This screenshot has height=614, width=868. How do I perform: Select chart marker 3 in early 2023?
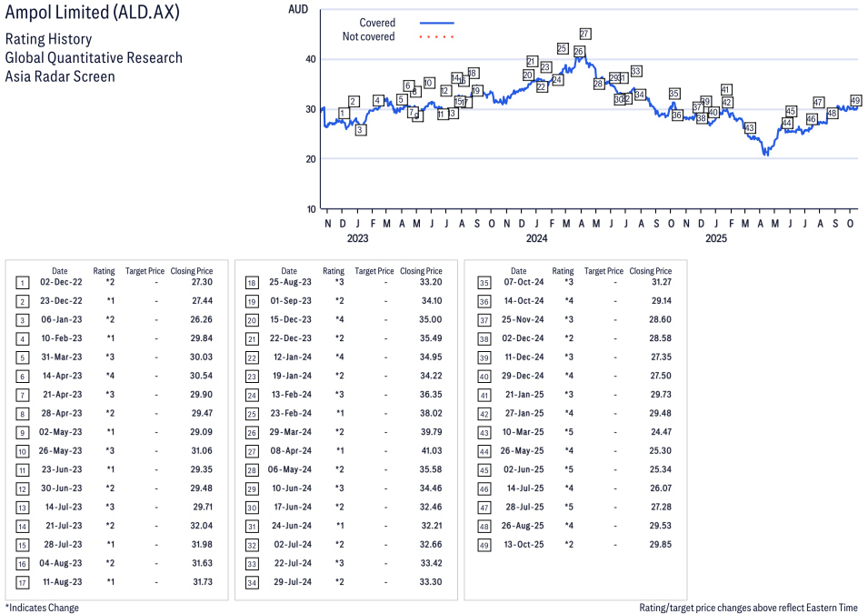361,130
